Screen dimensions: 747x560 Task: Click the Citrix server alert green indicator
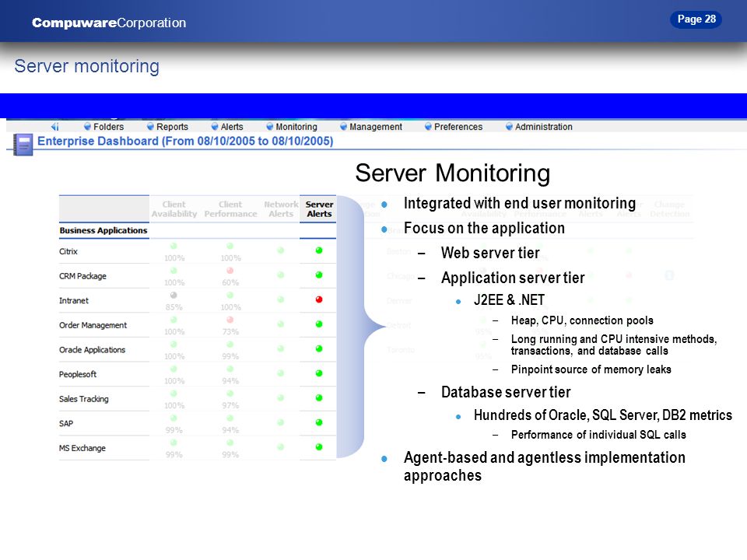tap(319, 250)
